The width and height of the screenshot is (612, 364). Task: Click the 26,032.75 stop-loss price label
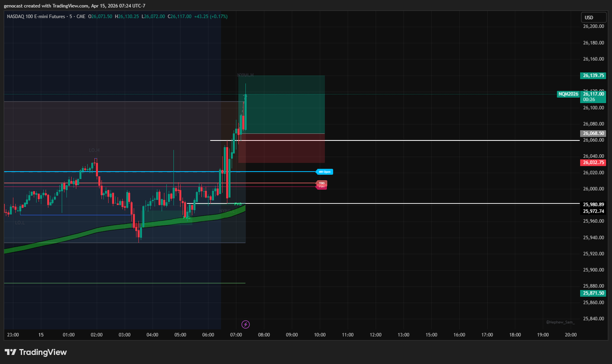(593, 162)
